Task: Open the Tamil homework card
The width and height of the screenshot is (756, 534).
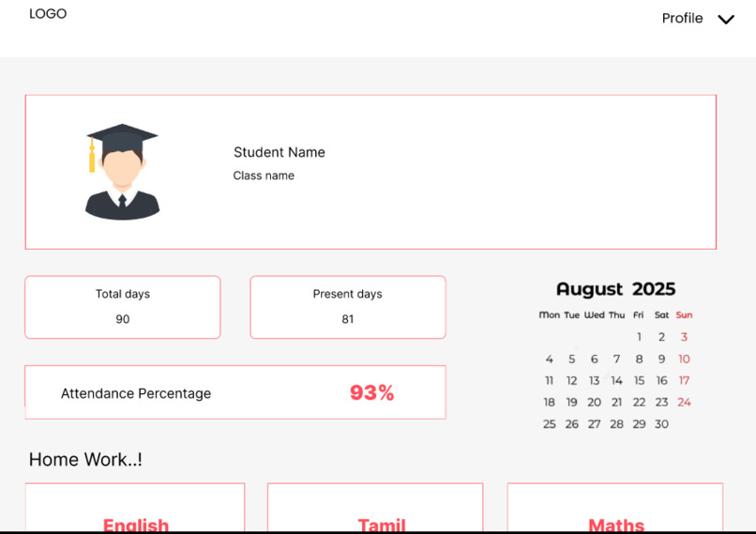Action: (375, 507)
